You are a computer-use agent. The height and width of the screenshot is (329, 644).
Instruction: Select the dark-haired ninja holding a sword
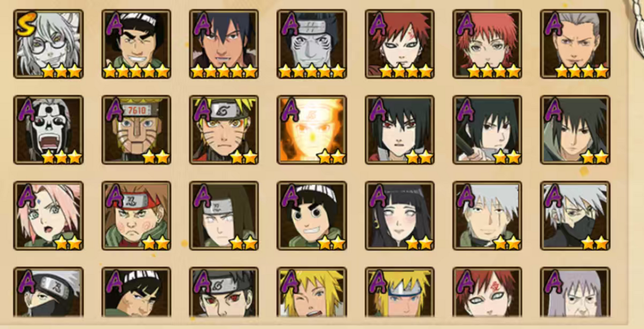click(x=488, y=130)
